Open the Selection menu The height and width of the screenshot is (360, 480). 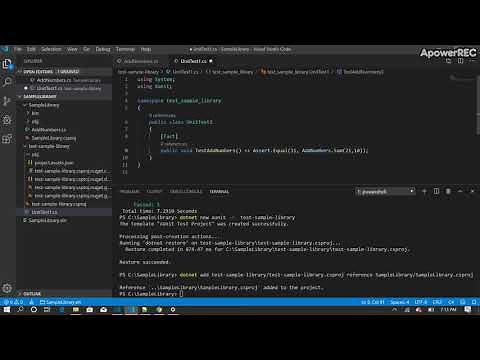[51, 49]
